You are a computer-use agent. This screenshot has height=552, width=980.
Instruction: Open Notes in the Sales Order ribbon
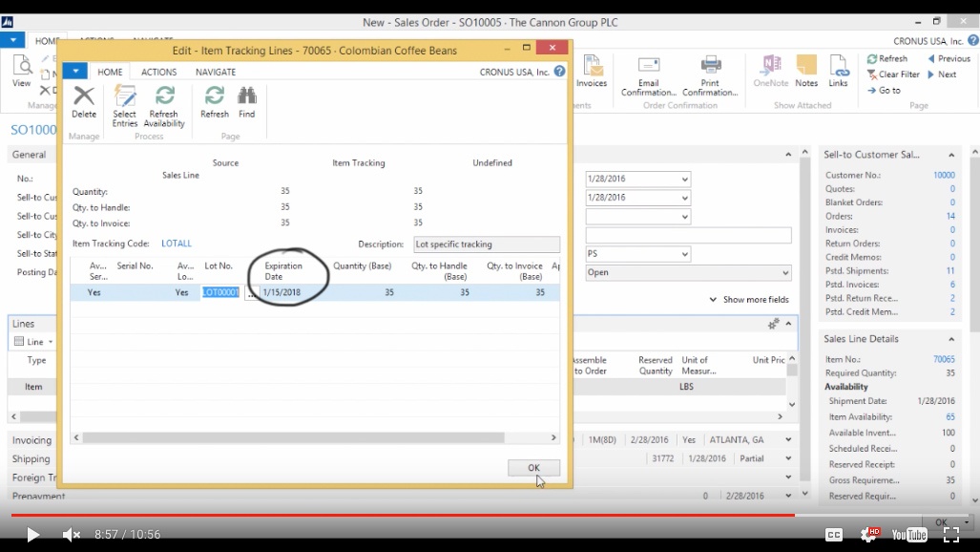(806, 71)
